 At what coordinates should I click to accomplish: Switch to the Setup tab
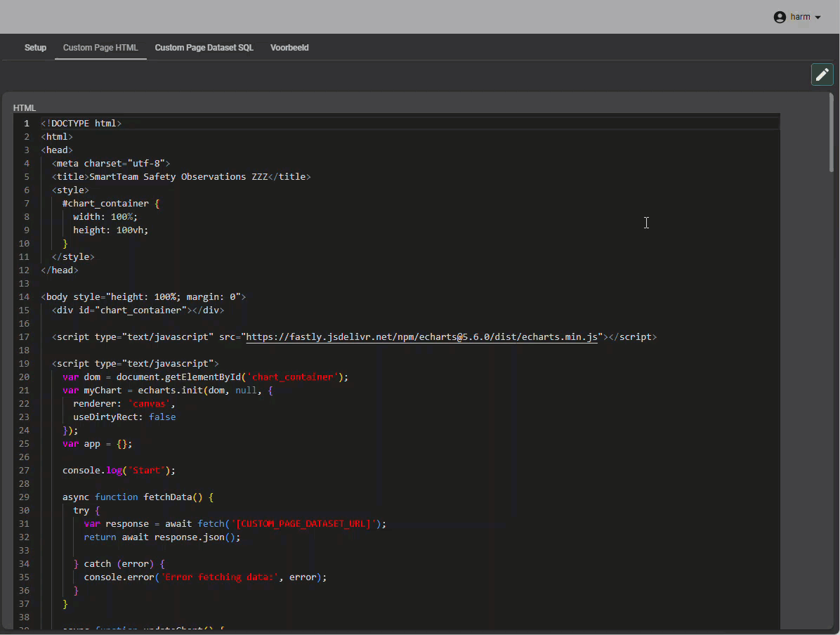point(35,48)
